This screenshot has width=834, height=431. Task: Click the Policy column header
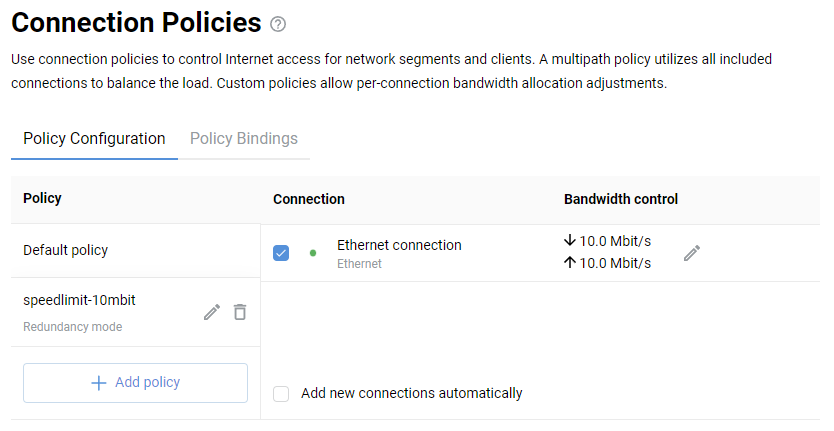click(x=42, y=198)
